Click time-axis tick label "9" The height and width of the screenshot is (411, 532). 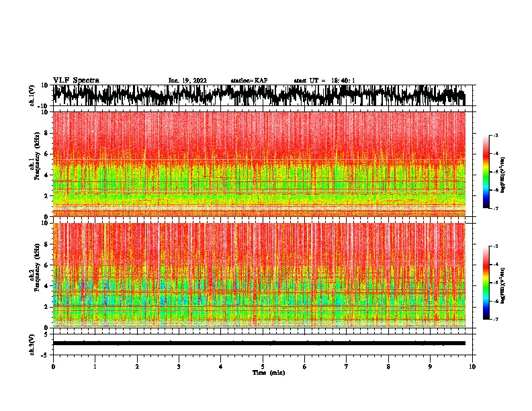430,367
